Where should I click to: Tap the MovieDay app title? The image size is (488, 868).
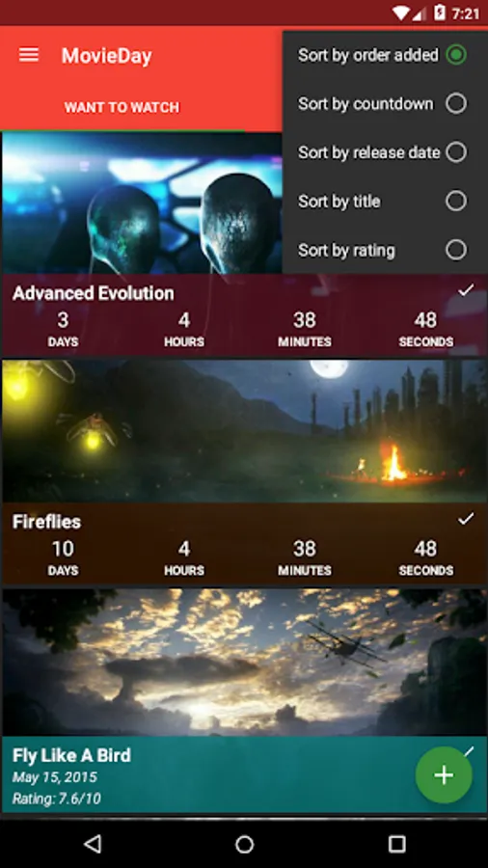point(107,55)
